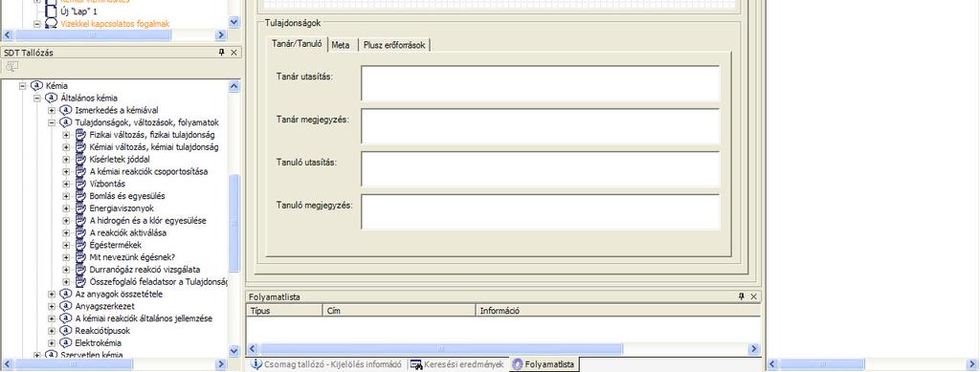Open the Plusz erőforrások tab

tap(394, 45)
